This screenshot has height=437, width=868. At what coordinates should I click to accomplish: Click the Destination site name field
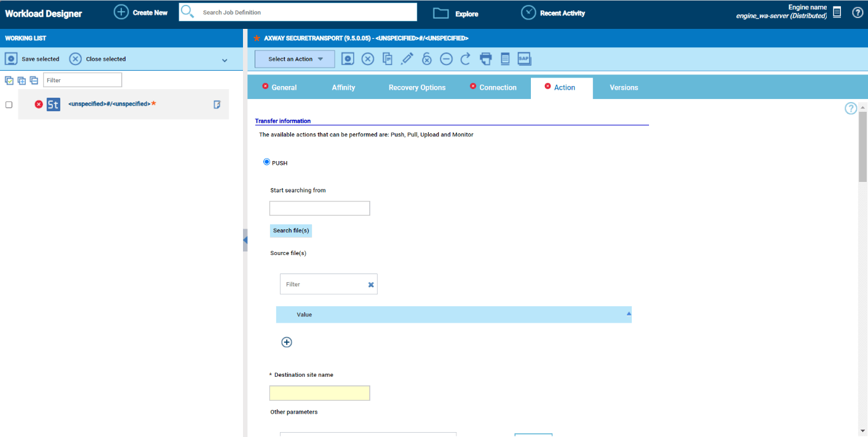(x=320, y=393)
